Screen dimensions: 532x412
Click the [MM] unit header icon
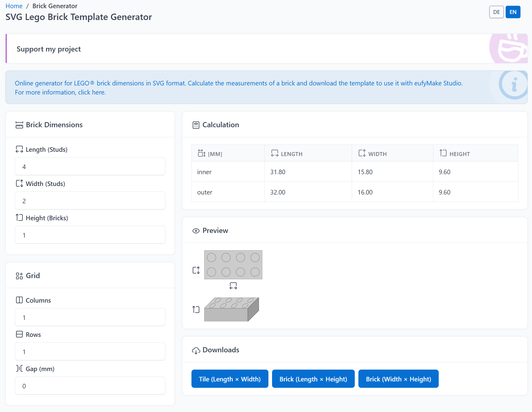coord(202,153)
